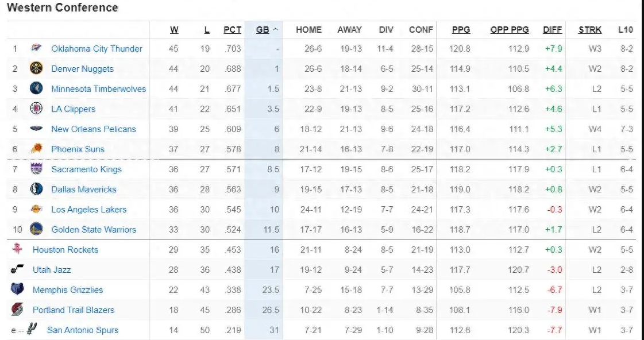644x340 pixels.
Task: Sort table by PCT column header
Action: [232, 30]
